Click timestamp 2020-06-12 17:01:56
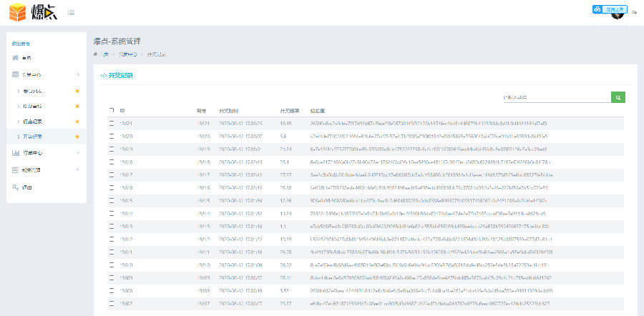Image resolution: width=644 pixels, height=316 pixels. [x=240, y=201]
